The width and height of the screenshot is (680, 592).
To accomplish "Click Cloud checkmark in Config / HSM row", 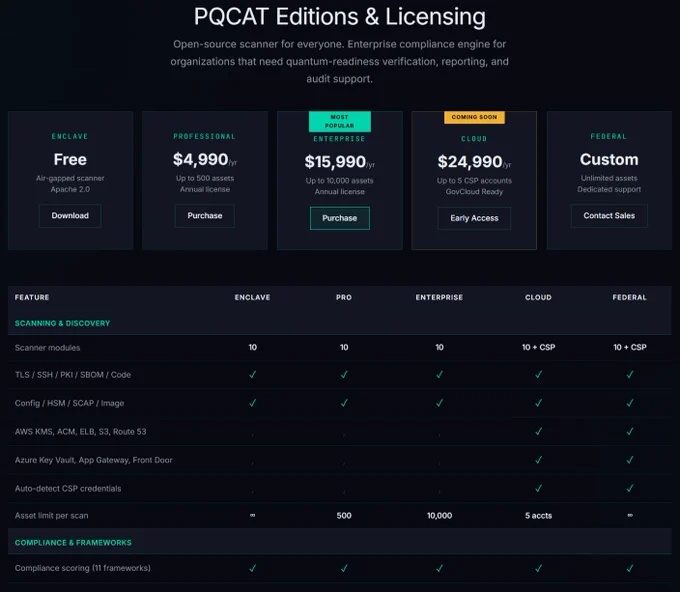I will click(538, 403).
